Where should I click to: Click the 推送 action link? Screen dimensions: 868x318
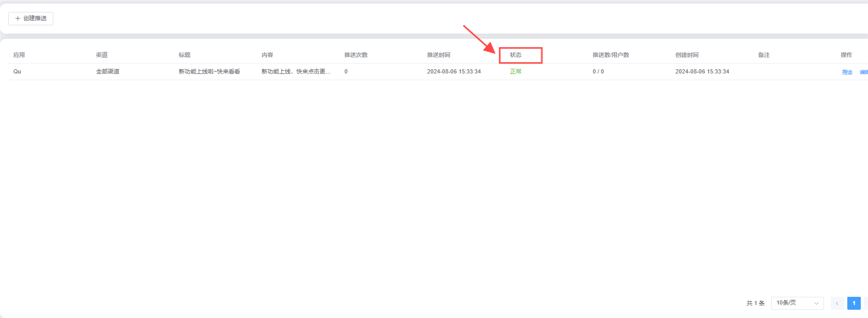pyautogui.click(x=847, y=72)
